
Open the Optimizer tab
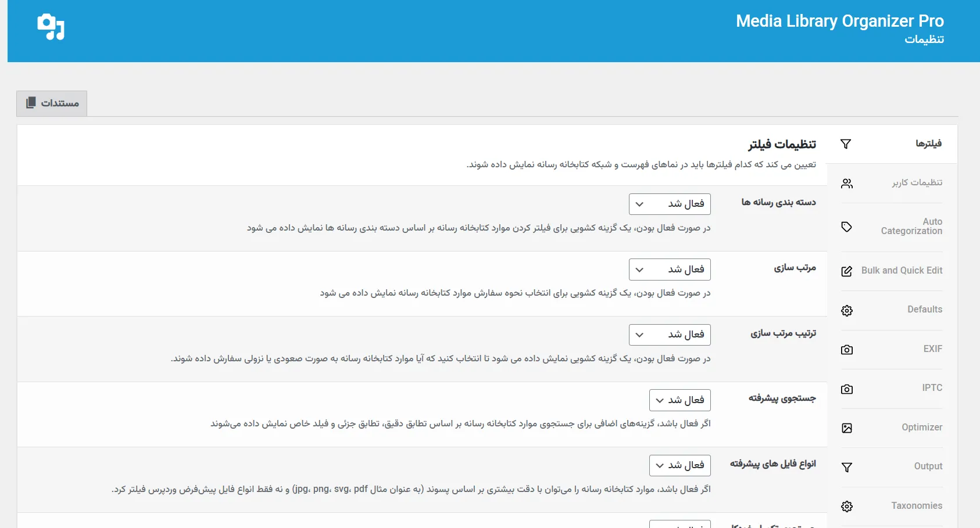[x=892, y=428]
